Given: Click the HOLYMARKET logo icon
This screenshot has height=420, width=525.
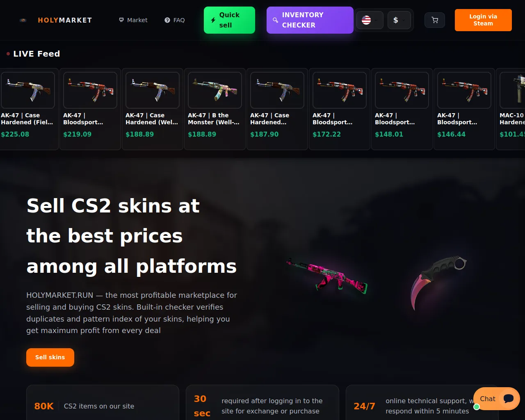Looking at the screenshot, I should (x=23, y=20).
